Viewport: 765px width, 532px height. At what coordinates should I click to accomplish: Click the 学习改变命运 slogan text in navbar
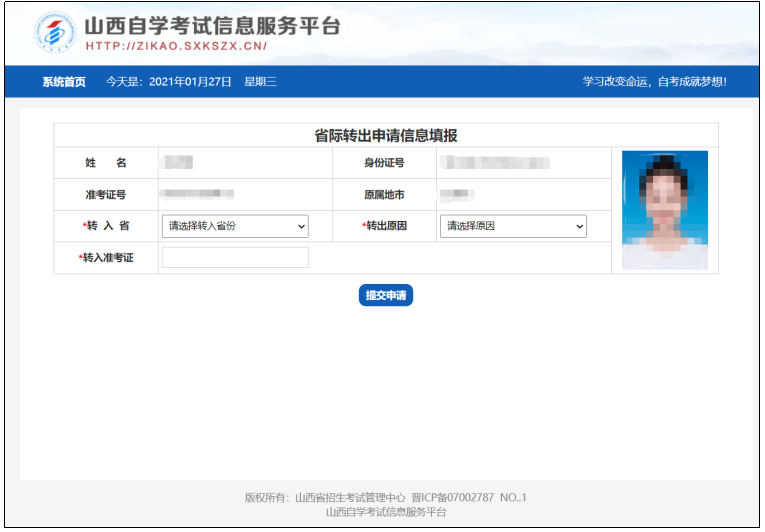[x=654, y=82]
